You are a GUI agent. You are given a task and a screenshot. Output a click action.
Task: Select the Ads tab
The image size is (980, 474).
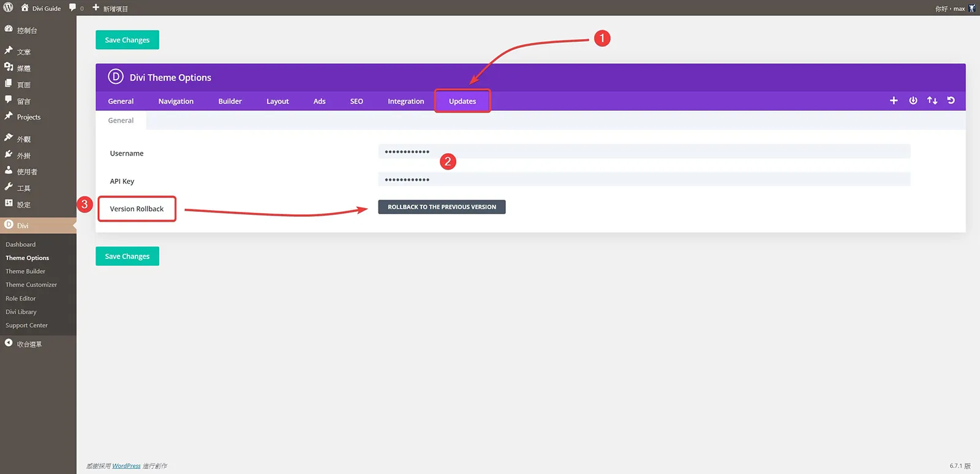coord(319,101)
